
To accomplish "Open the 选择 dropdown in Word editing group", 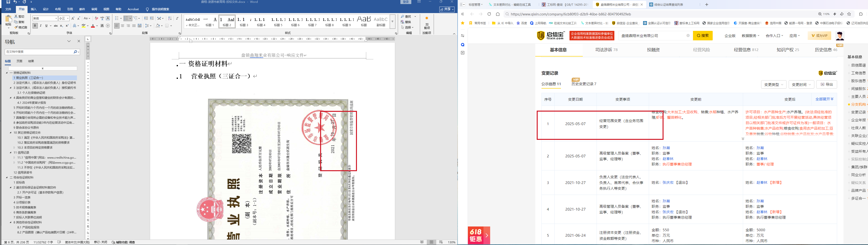I will [x=407, y=27].
